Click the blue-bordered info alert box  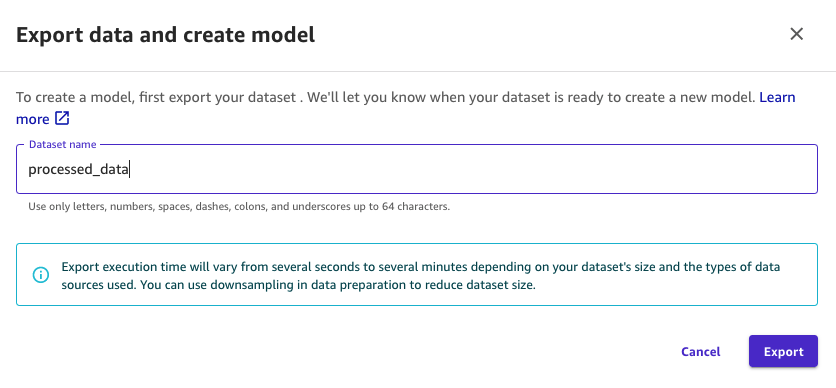point(417,274)
